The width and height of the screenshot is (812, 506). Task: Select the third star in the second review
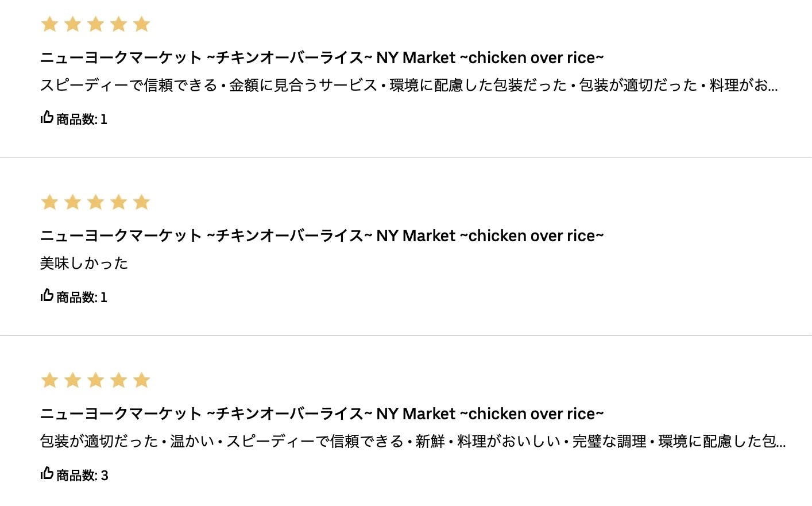[95, 202]
